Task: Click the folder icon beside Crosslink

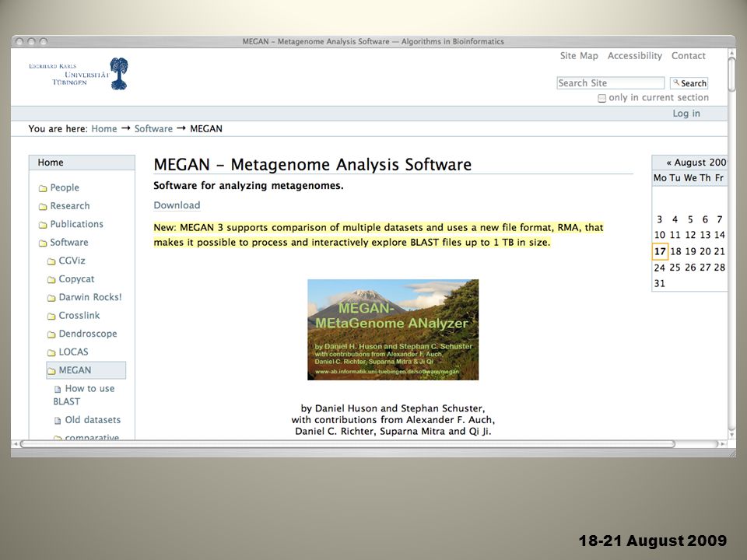Action: 51,316
